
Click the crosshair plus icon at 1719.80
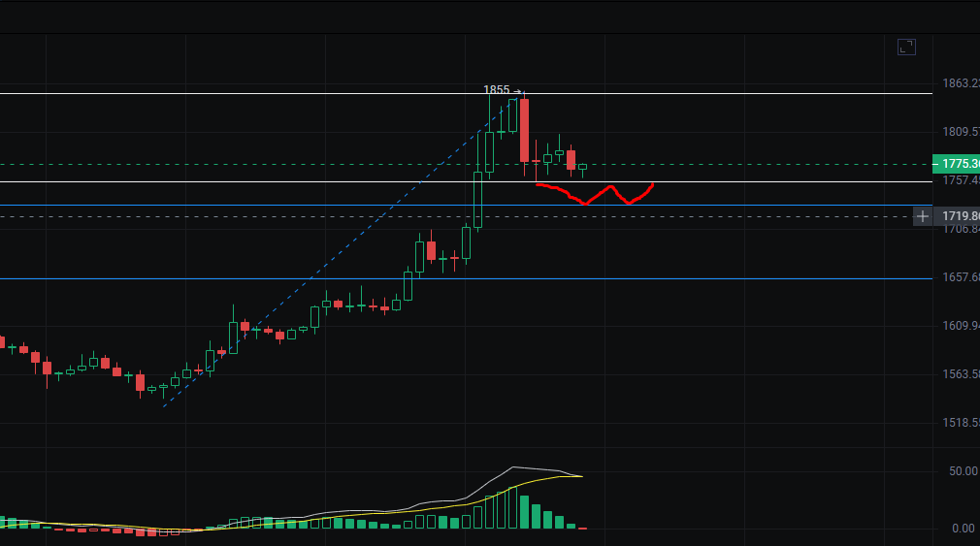pos(923,216)
